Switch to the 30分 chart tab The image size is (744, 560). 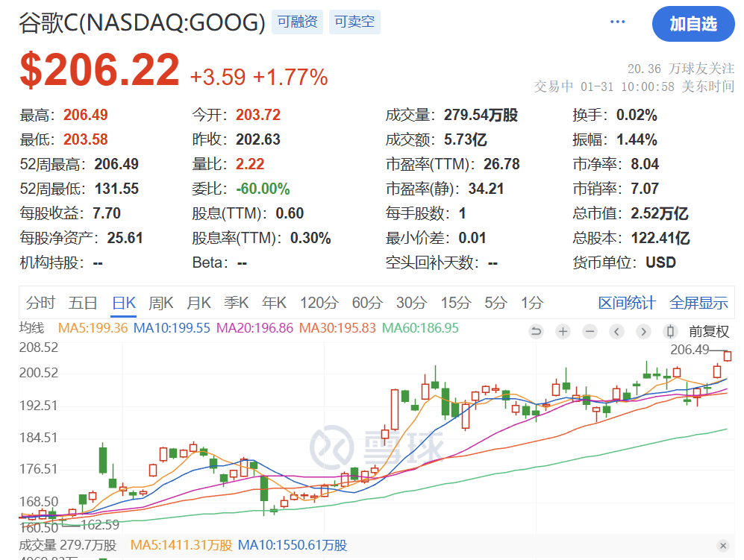coord(411,303)
